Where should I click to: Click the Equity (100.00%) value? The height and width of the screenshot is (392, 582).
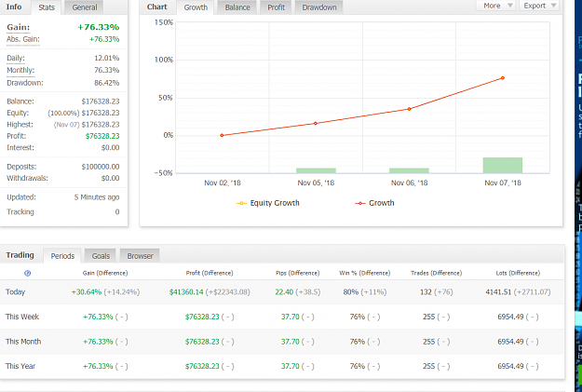pos(84,113)
